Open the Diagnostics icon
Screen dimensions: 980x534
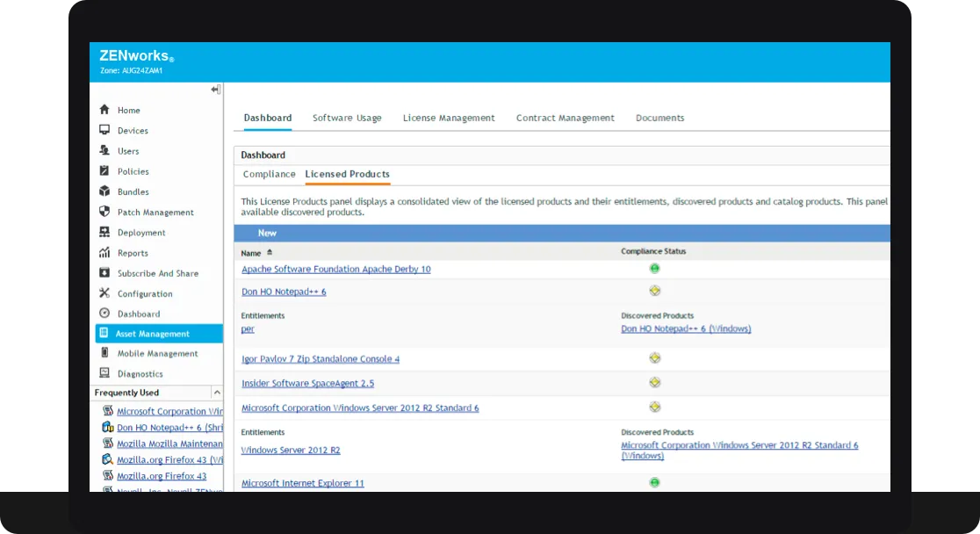(x=104, y=373)
